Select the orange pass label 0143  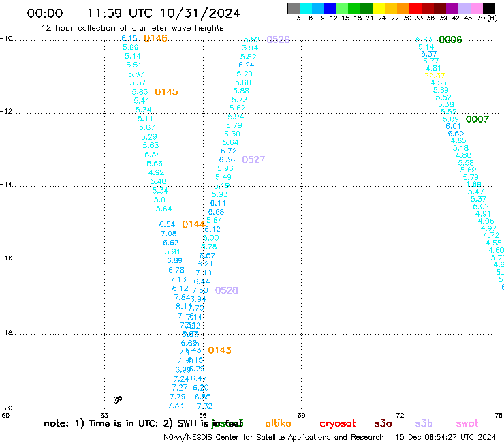[219, 350]
